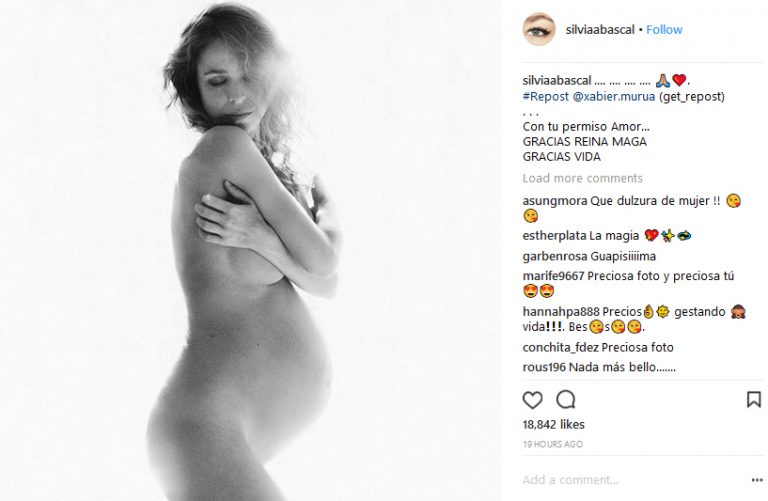View commenter estherplata's profile
Screen dimensions: 768x501
click(554, 236)
